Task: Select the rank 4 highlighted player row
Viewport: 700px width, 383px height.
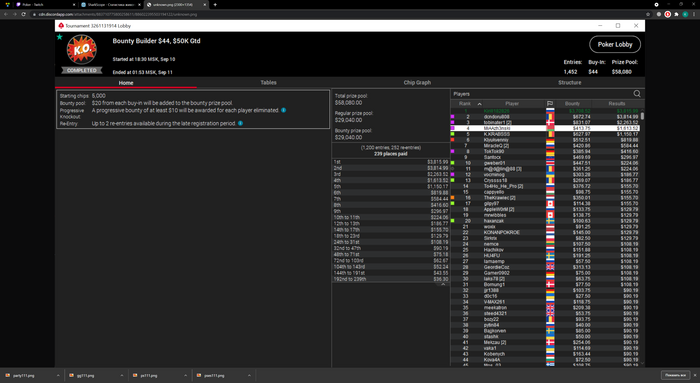Action: click(x=545, y=128)
